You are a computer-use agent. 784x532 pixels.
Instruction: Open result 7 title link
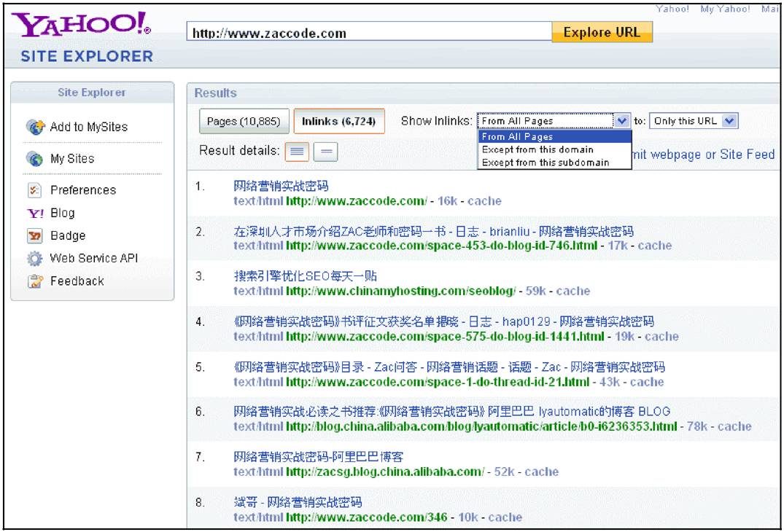318,456
